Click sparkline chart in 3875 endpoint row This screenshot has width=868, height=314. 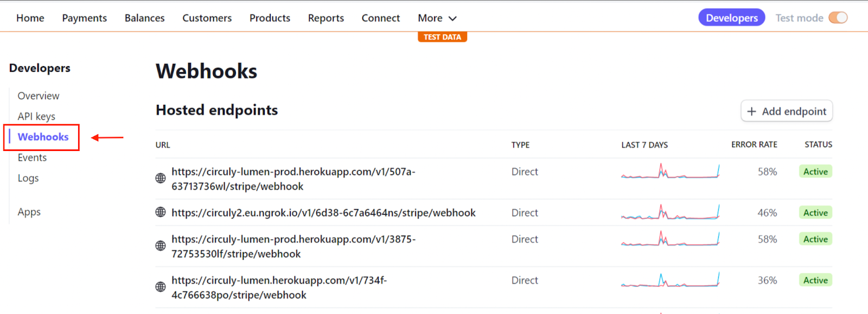click(x=671, y=238)
